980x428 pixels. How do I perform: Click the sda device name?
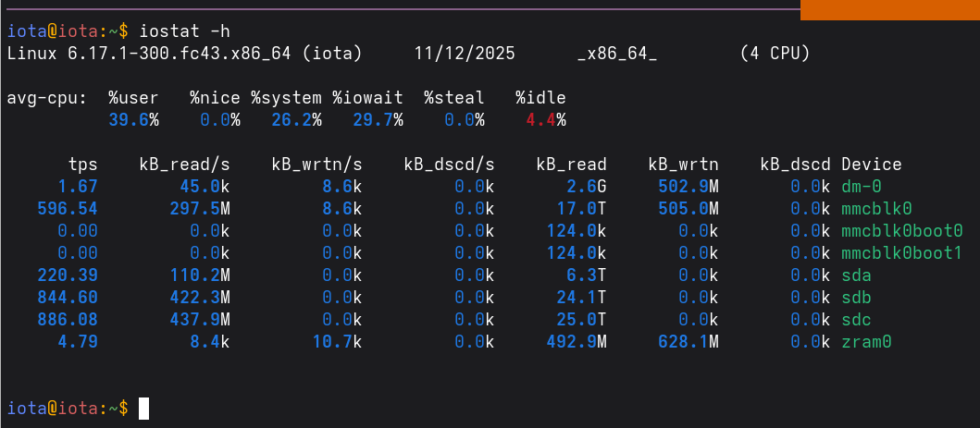click(x=856, y=275)
